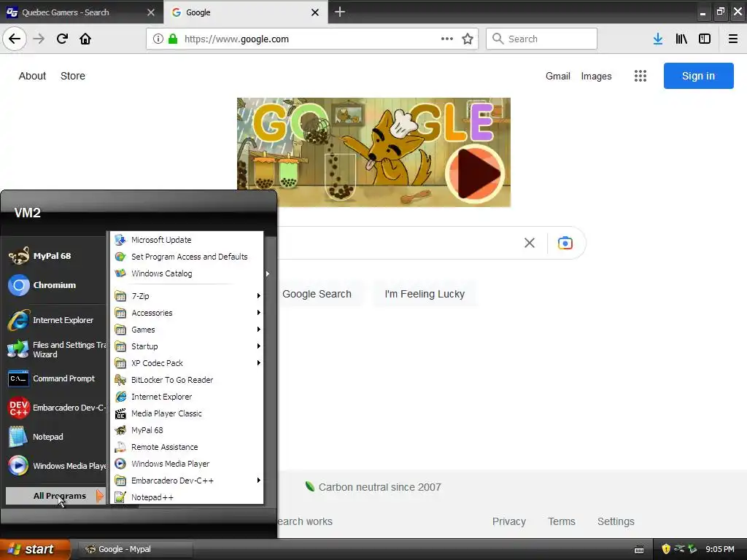The width and height of the screenshot is (747, 560).
Task: Open Windows Media Player in left start column
Action: 55,466
